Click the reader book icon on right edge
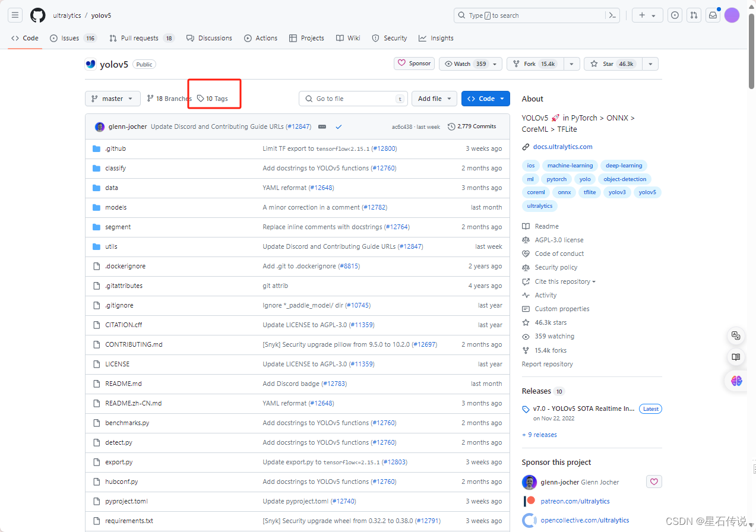Viewport: 756px width, 532px height. point(736,357)
